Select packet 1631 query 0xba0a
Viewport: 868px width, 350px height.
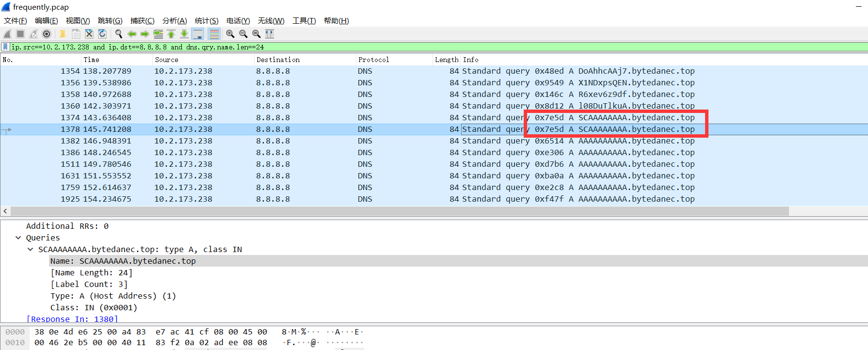[x=434, y=175]
